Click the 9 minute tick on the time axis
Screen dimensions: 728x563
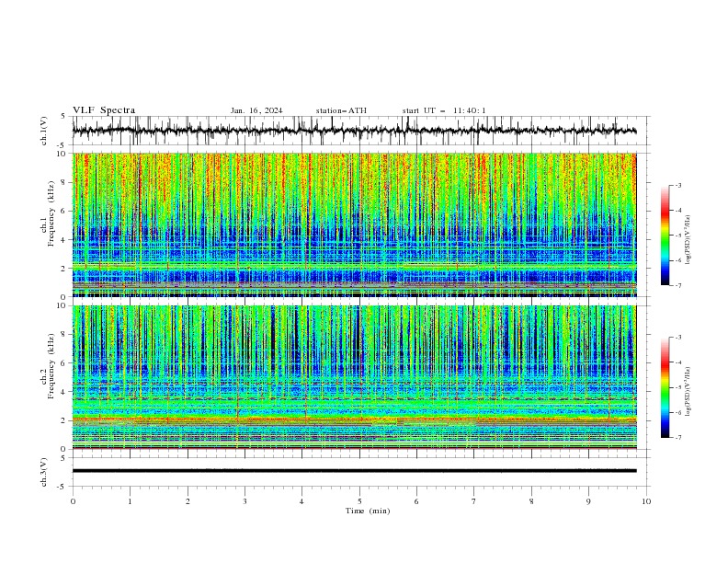588,501
